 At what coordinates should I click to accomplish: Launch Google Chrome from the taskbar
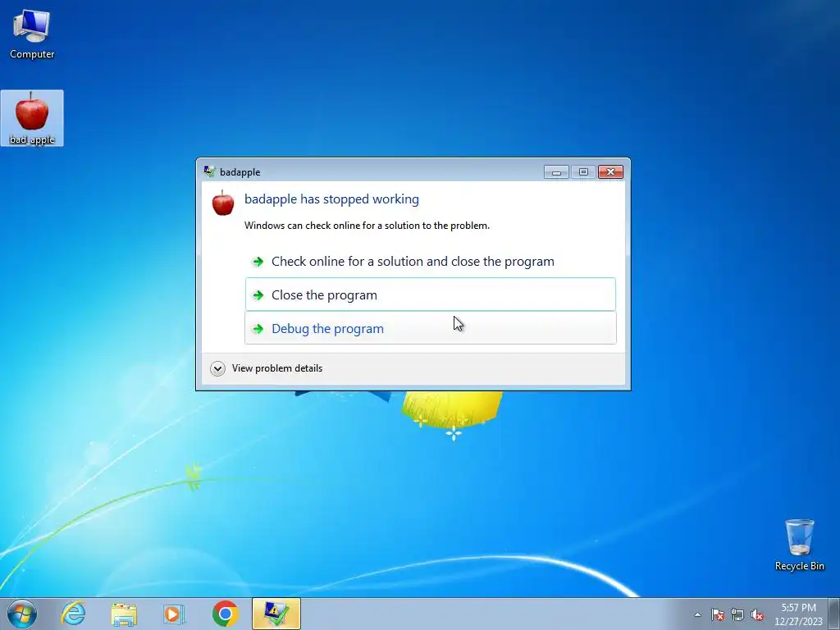click(x=225, y=614)
